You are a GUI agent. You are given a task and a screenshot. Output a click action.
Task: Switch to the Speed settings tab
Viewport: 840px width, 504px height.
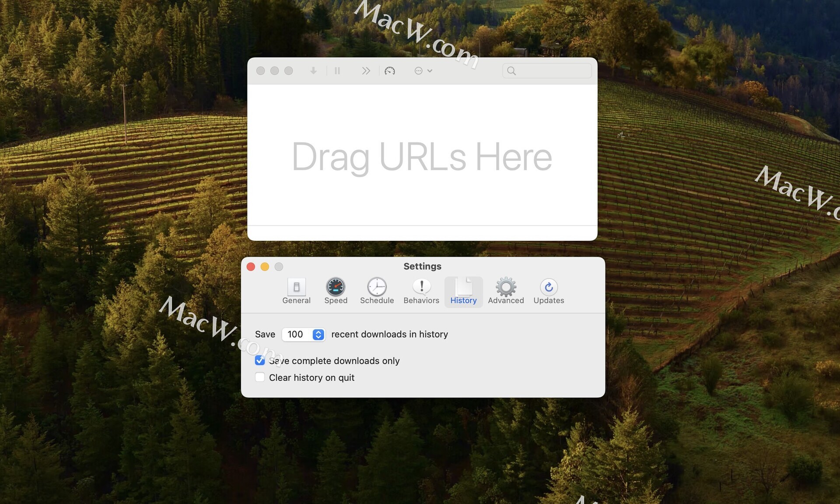click(336, 292)
